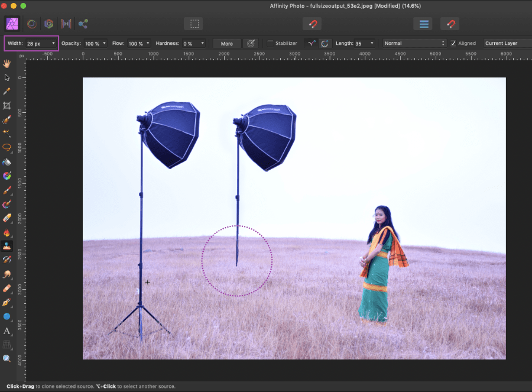The height and width of the screenshot is (392, 532).
Task: Open the Width dropdown
Action: pyautogui.click(x=53, y=43)
